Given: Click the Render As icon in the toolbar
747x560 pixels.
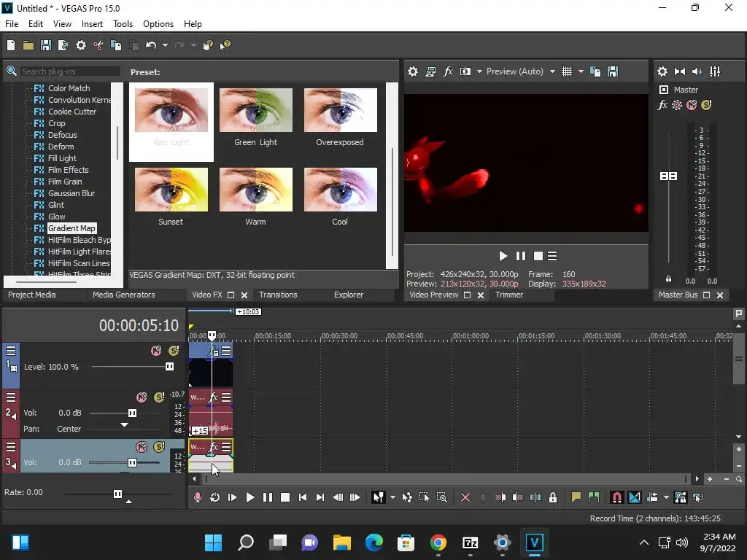Looking at the screenshot, I should tap(63, 45).
